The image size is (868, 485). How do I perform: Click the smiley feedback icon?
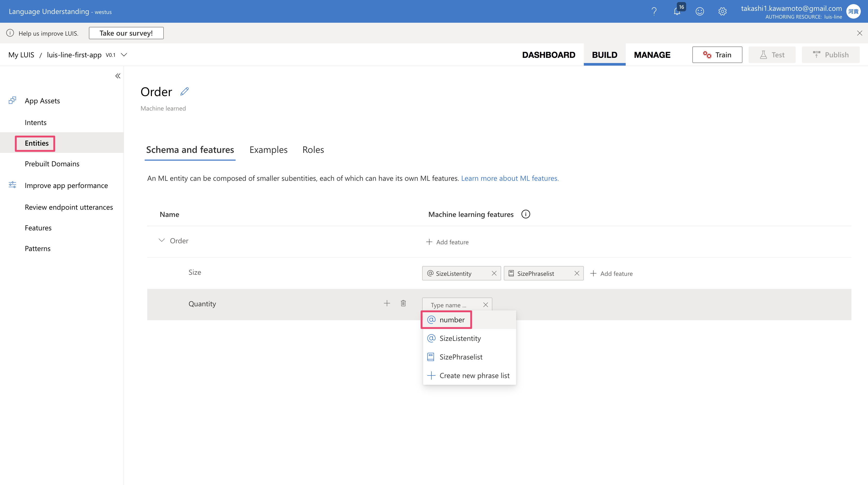pyautogui.click(x=700, y=11)
